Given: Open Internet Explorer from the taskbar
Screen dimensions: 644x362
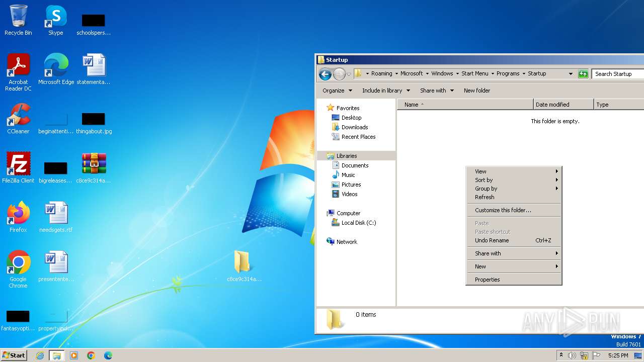Looking at the screenshot, I should 40,355.
